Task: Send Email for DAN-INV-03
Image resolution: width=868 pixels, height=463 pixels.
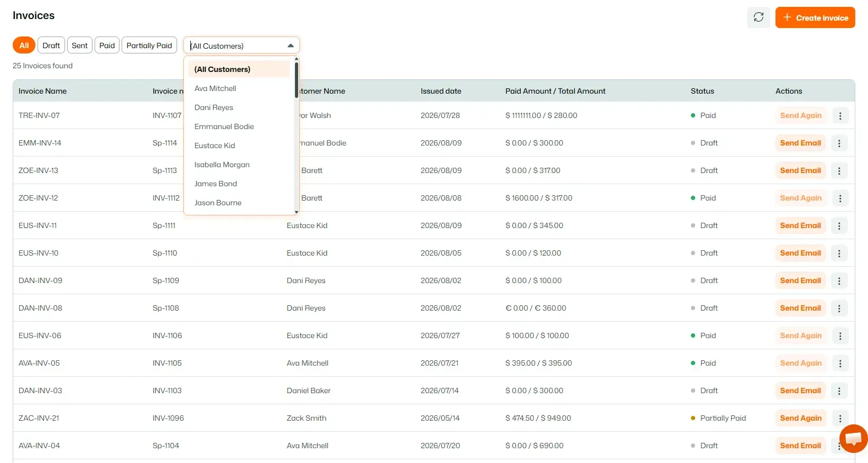Action: (800, 391)
